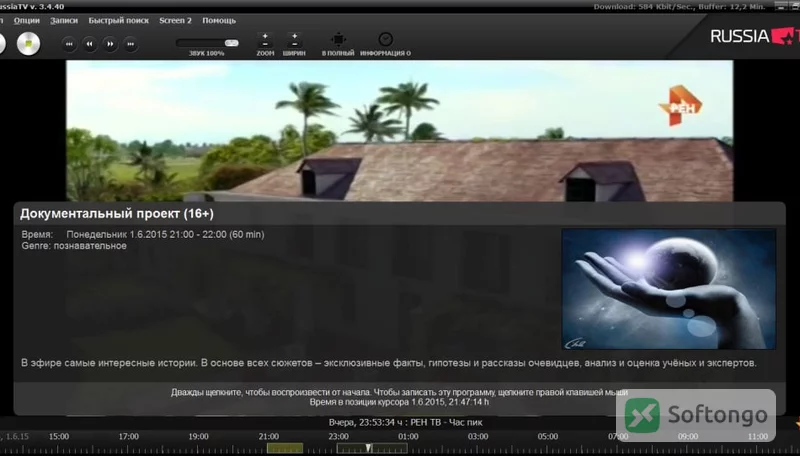800x456 pixels.
Task: Click the 01:00 label on the timeline
Action: click(x=408, y=437)
